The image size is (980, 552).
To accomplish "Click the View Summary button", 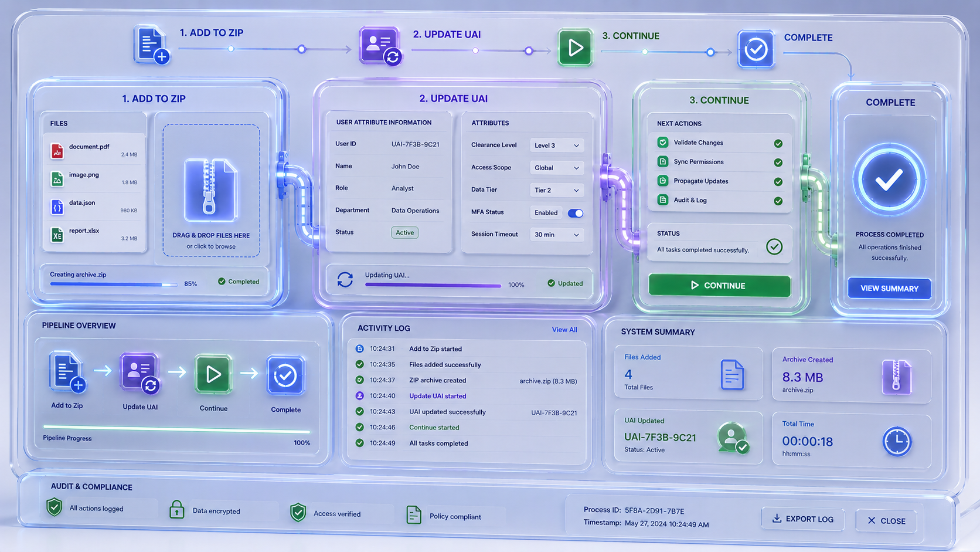I will [x=889, y=289].
